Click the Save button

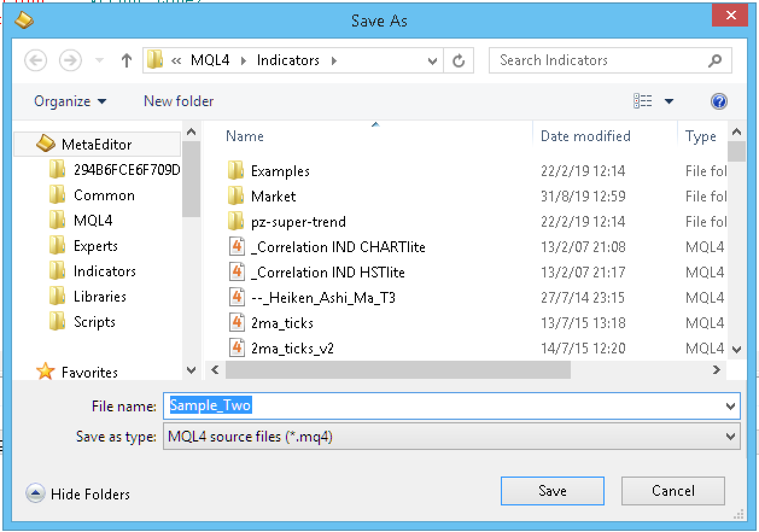(552, 491)
